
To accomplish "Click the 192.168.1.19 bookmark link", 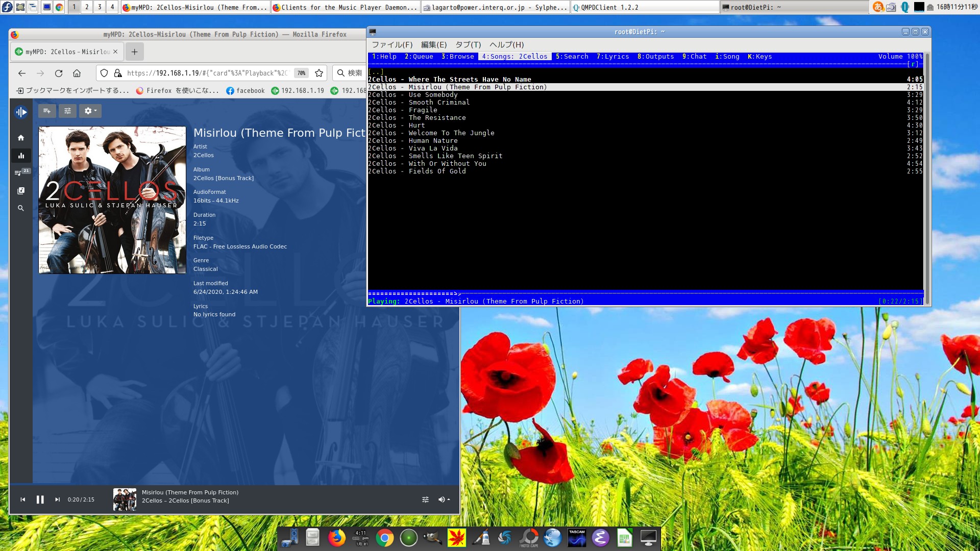I will pyautogui.click(x=302, y=90).
